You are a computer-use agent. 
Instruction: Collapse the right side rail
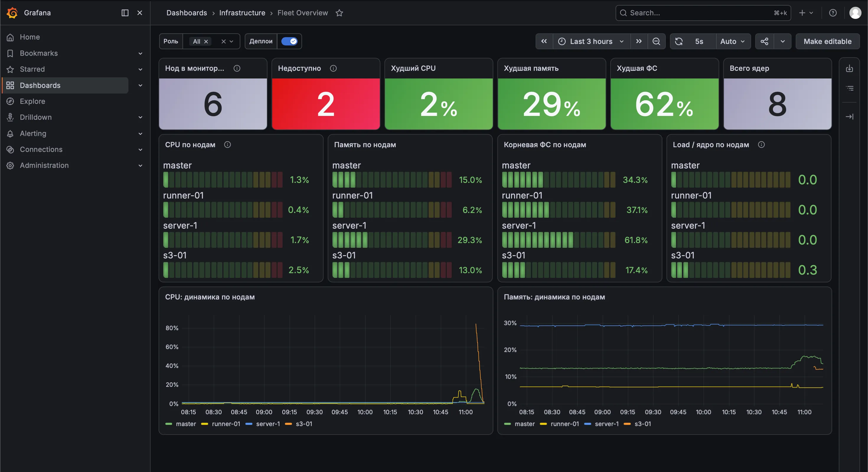[x=849, y=117]
